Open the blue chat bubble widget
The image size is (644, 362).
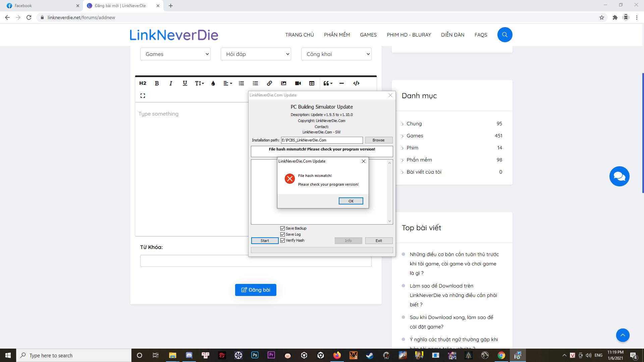[619, 176]
